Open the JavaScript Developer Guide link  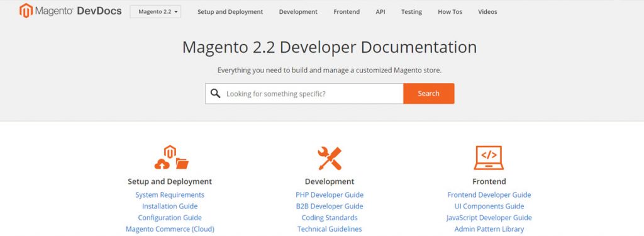[489, 218]
